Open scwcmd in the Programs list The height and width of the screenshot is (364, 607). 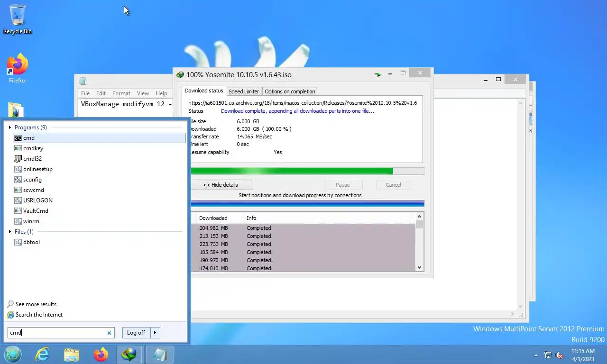[100, 190]
